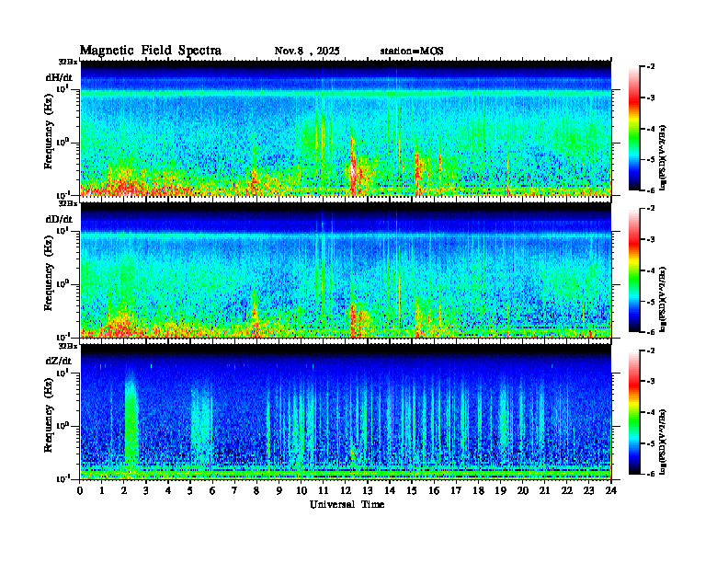Viewport: 728px width, 563px height.
Task: Click hour 14 on the Universal Time axis
Action: pyautogui.click(x=390, y=491)
